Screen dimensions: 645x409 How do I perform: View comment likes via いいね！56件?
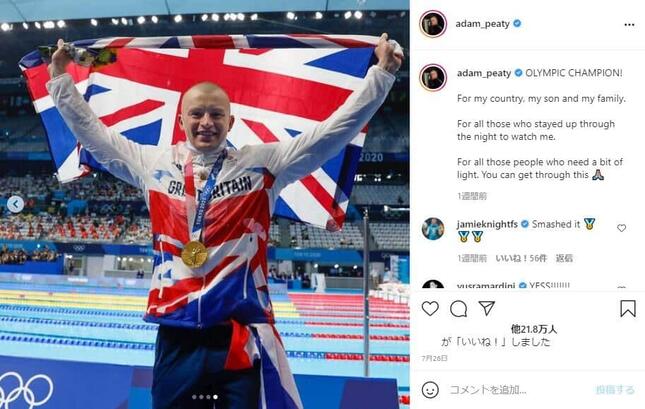point(521,258)
